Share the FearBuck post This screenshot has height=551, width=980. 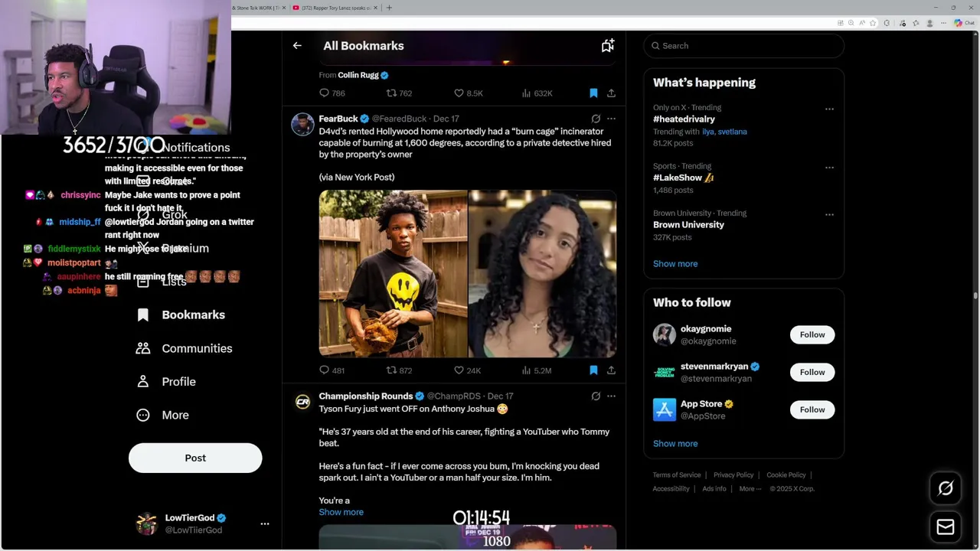click(x=611, y=370)
